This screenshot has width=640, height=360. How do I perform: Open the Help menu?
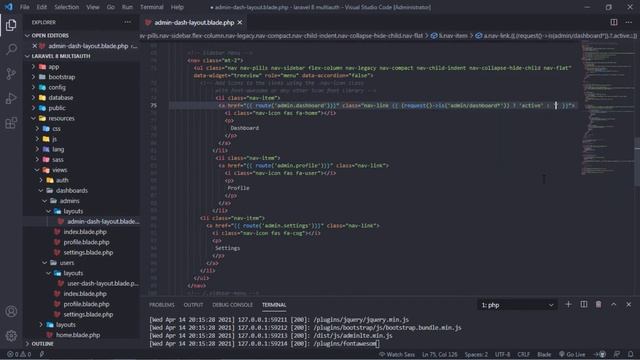pos(177,7)
